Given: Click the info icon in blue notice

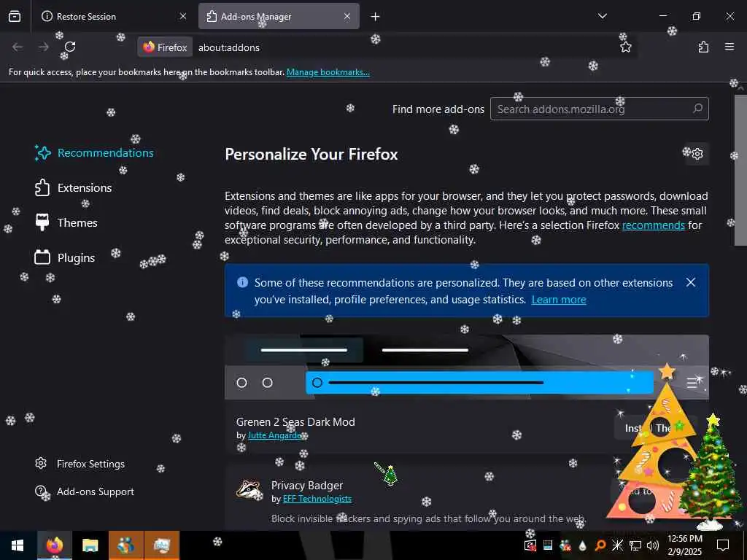Looking at the screenshot, I should [242, 282].
